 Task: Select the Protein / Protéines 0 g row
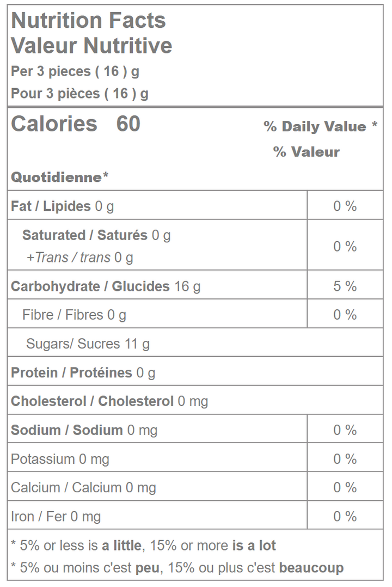point(83,372)
